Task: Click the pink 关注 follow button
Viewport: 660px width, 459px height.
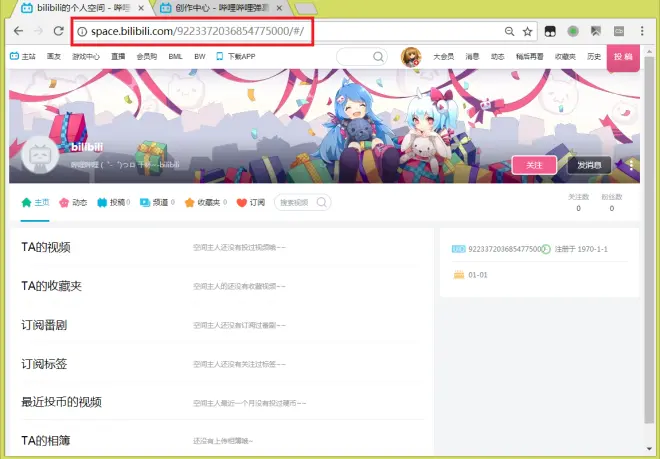Action: [534, 165]
